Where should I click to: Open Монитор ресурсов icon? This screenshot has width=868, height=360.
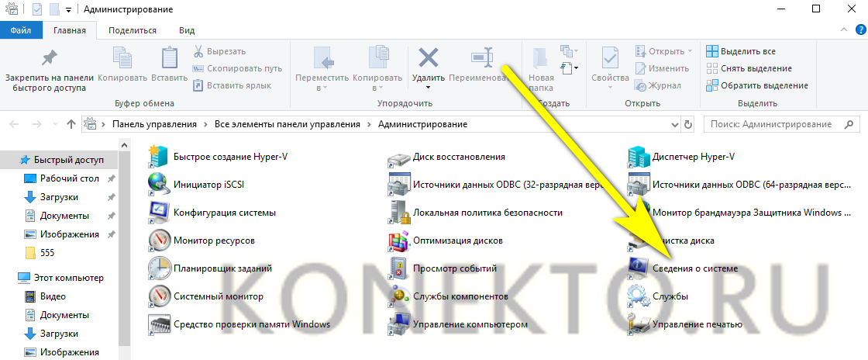[x=159, y=241]
